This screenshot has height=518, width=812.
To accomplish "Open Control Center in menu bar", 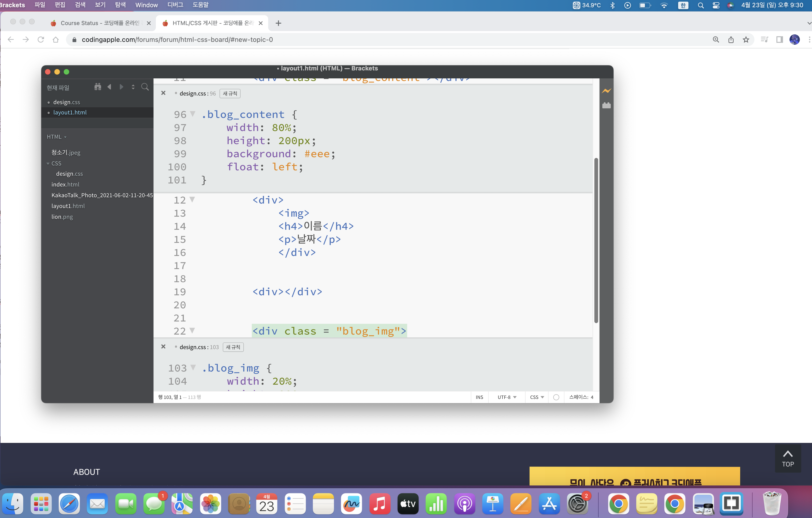I will click(x=716, y=5).
